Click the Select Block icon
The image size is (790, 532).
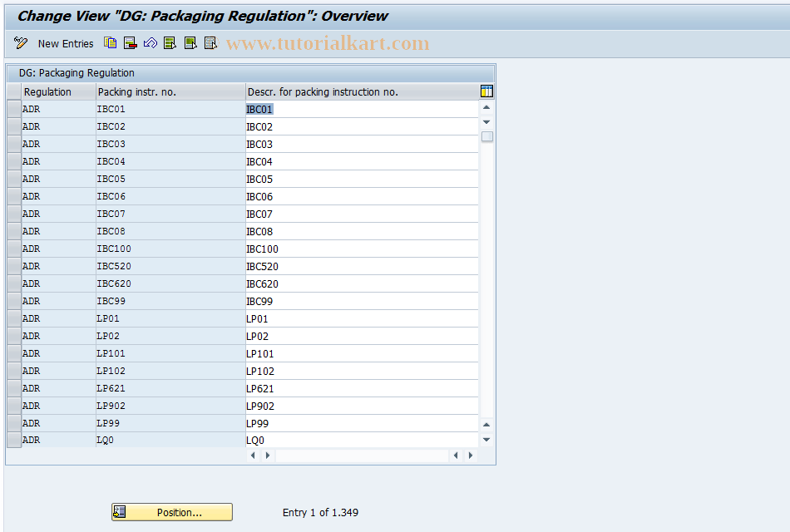[190, 42]
